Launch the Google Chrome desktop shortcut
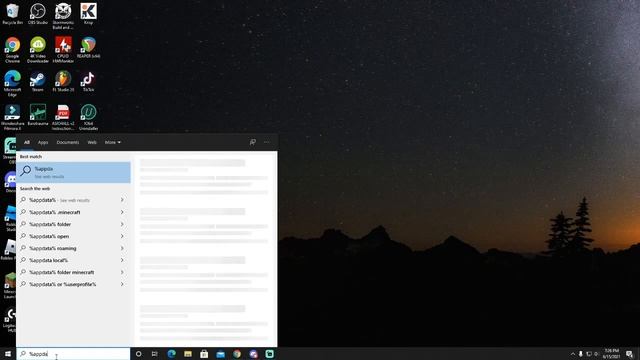The width and height of the screenshot is (640, 360). [12, 50]
